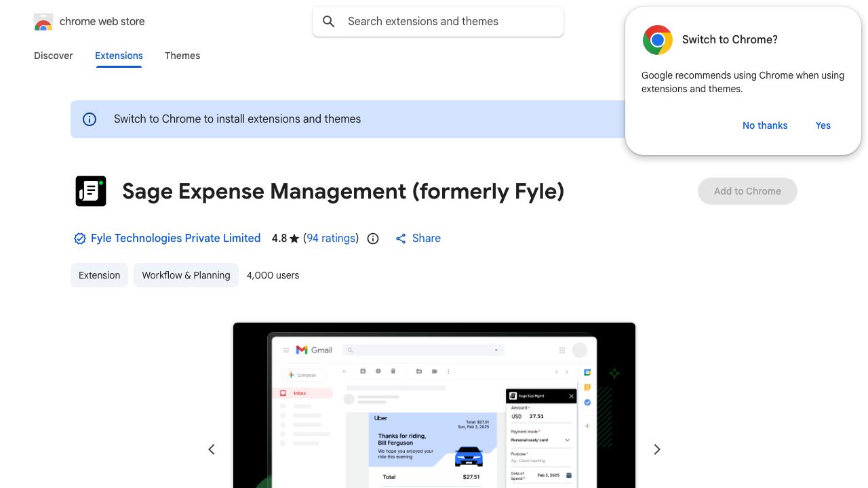Open Fyle Technologies Private Limited publisher link
Viewport: 868px width, 488px height.
click(x=176, y=239)
